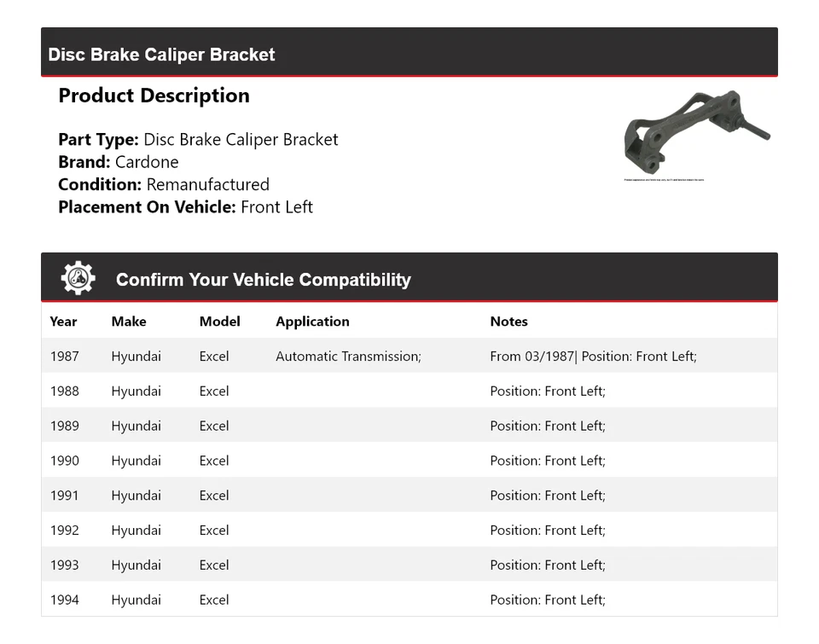Click the From 03/1987 notes cell
Screen dimensions: 819x644
tap(593, 357)
